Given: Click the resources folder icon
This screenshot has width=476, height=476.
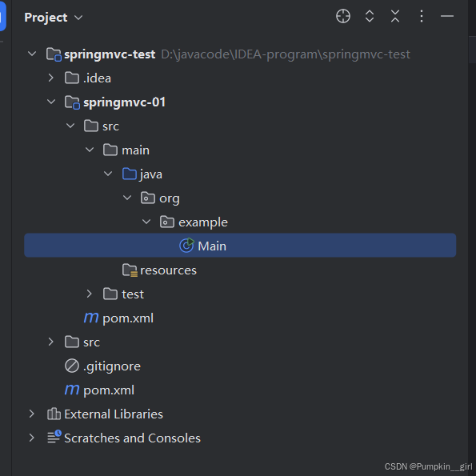Looking at the screenshot, I should click(x=130, y=270).
